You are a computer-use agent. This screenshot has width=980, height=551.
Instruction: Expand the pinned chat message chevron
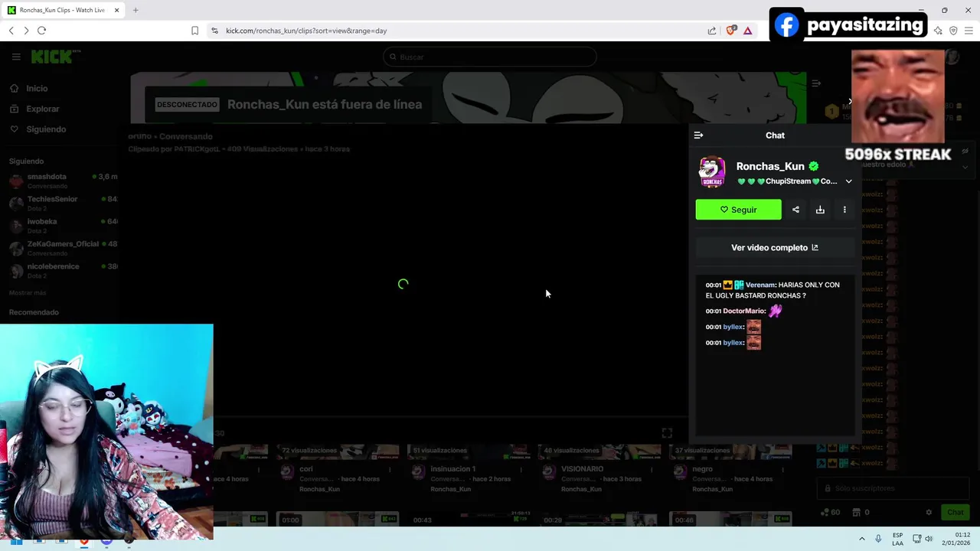coord(965,166)
